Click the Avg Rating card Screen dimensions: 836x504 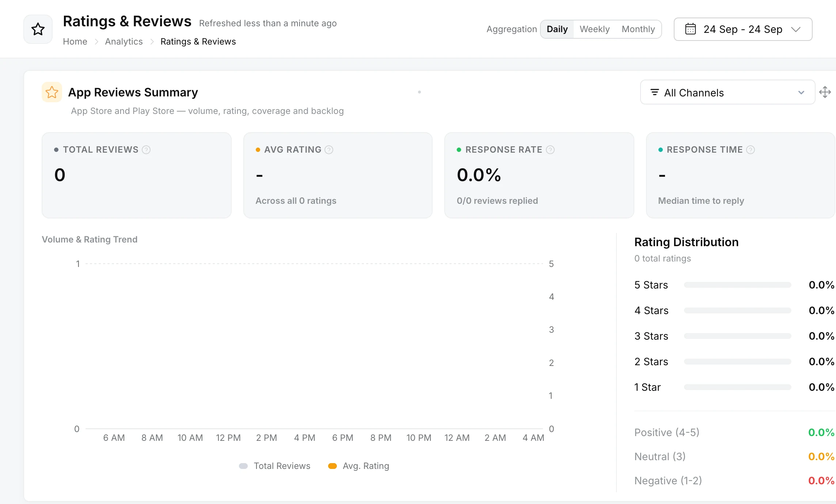click(338, 175)
